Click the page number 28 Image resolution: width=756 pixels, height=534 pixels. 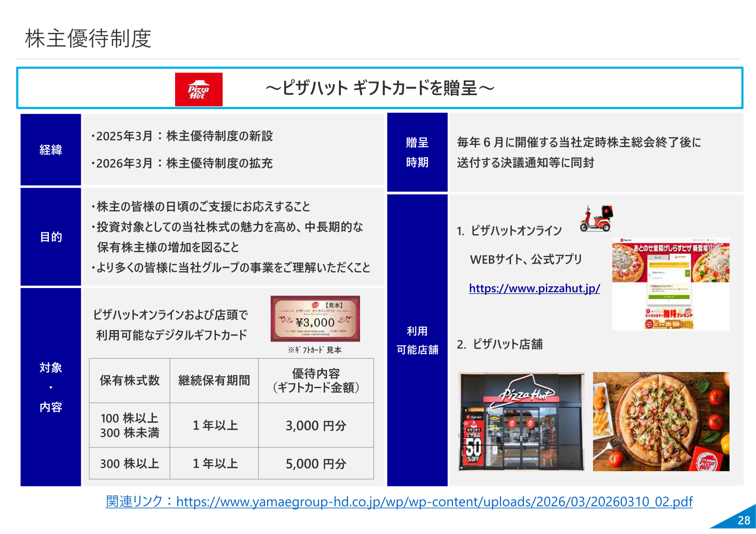click(x=744, y=521)
